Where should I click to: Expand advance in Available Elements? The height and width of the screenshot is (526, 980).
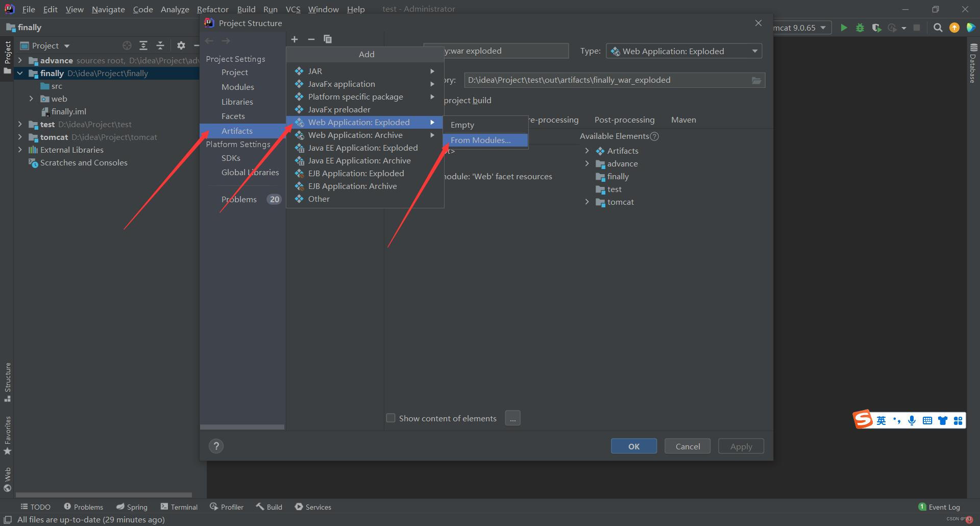click(587, 163)
